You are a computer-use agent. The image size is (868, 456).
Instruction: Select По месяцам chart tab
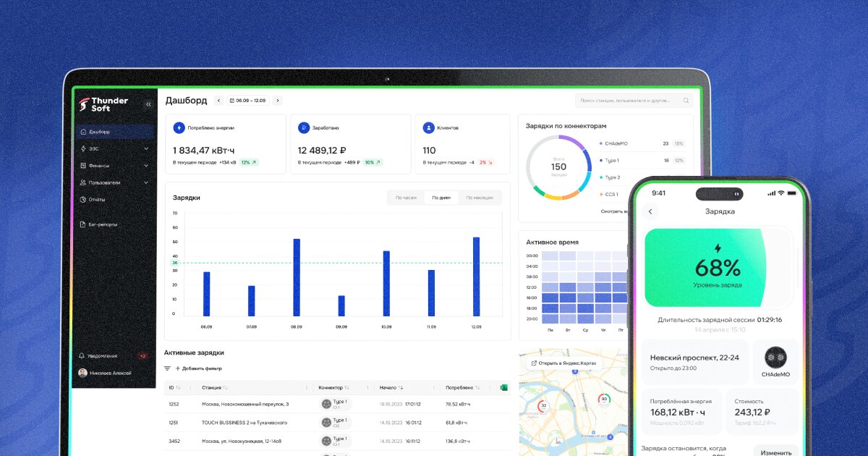(479, 198)
